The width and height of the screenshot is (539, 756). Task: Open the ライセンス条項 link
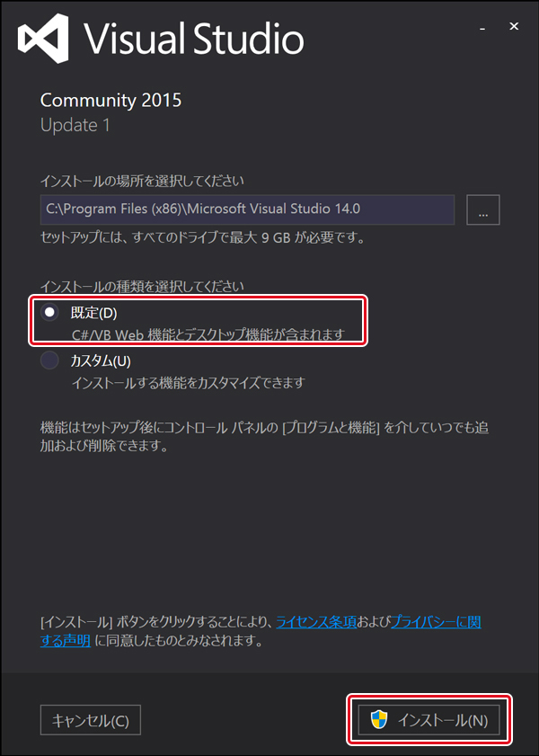point(316,622)
